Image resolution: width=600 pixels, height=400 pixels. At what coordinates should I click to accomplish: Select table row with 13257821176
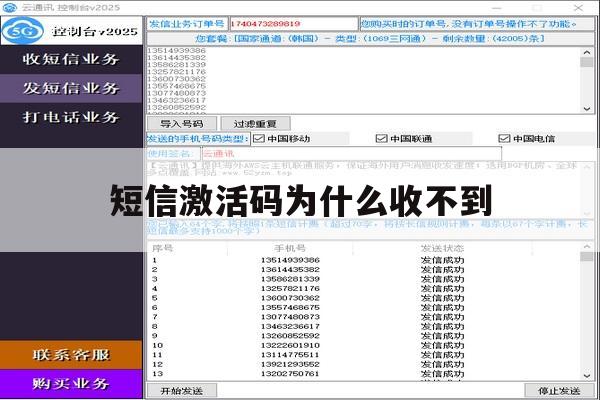click(x=364, y=289)
